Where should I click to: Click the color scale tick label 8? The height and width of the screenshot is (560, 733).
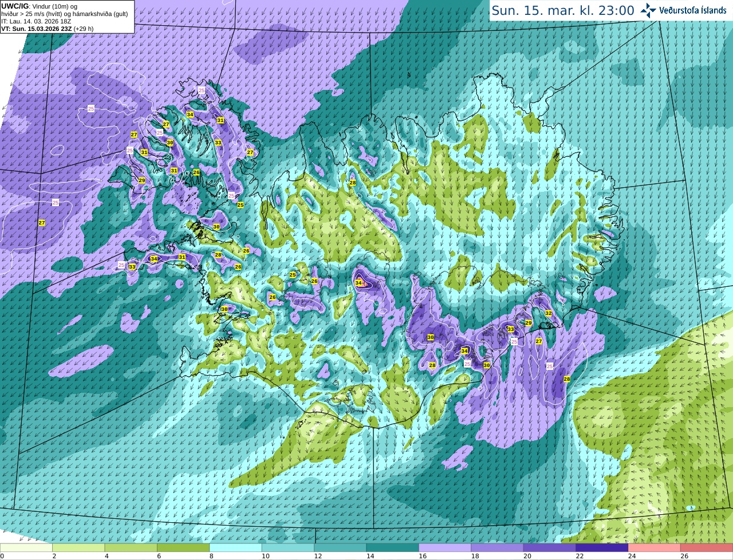coord(211,556)
